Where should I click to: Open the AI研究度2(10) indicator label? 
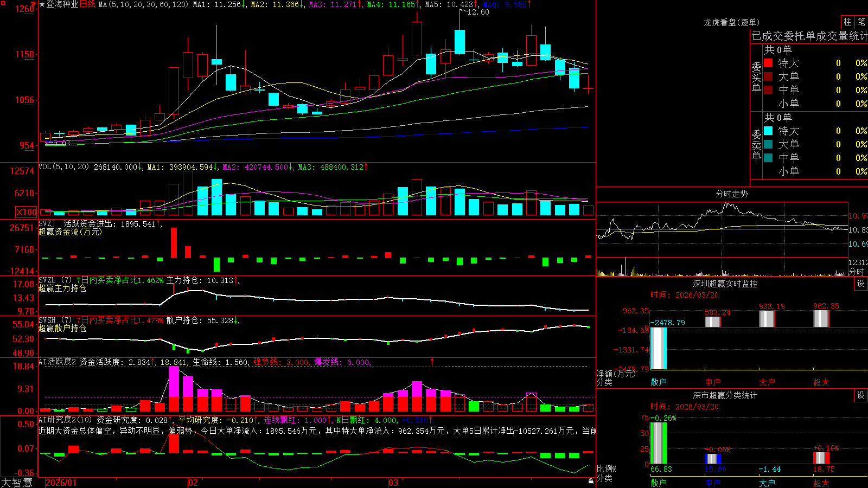click(65, 420)
